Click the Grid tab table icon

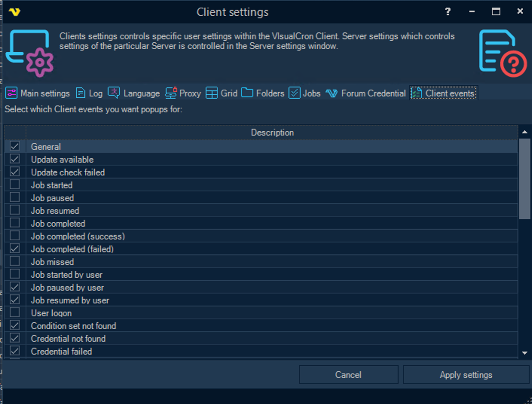tap(212, 93)
